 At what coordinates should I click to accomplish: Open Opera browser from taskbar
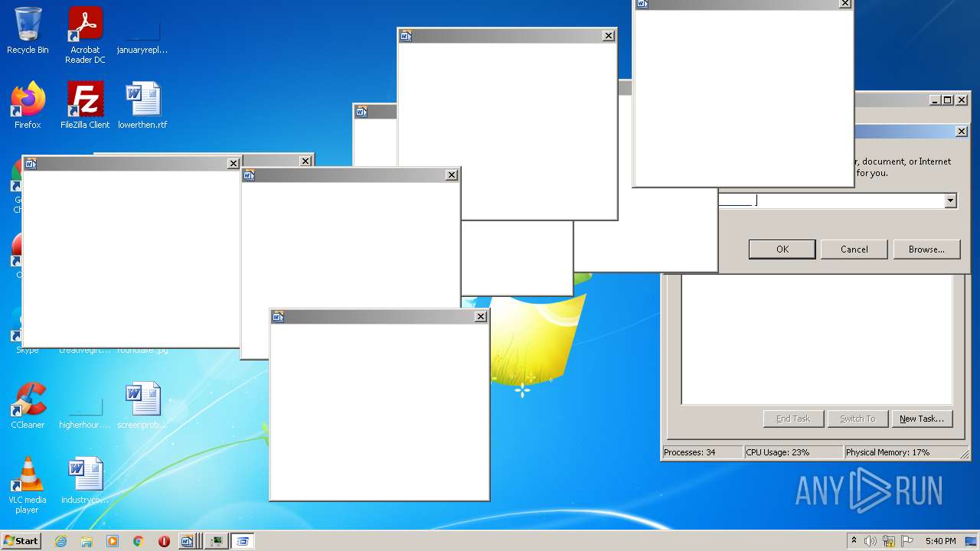pos(164,541)
